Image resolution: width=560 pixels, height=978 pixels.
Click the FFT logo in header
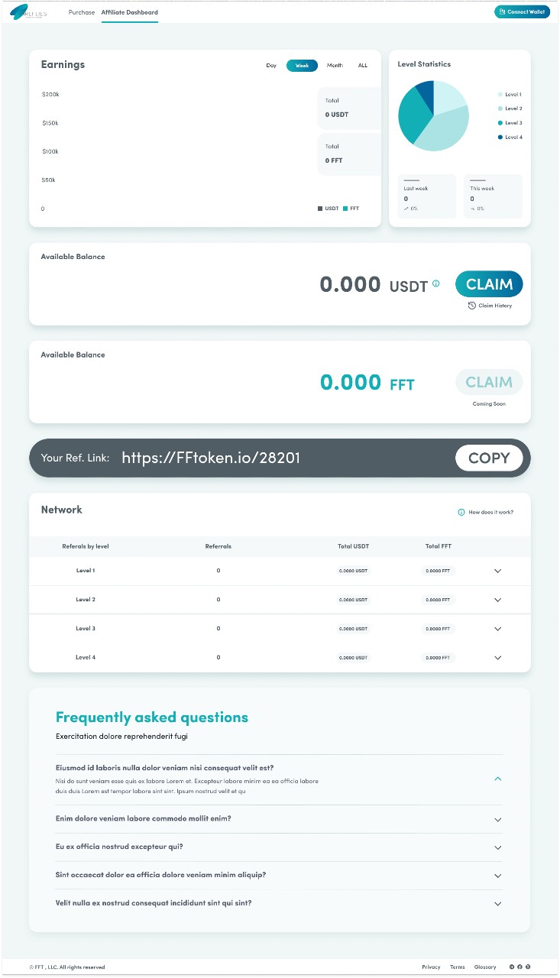28,12
